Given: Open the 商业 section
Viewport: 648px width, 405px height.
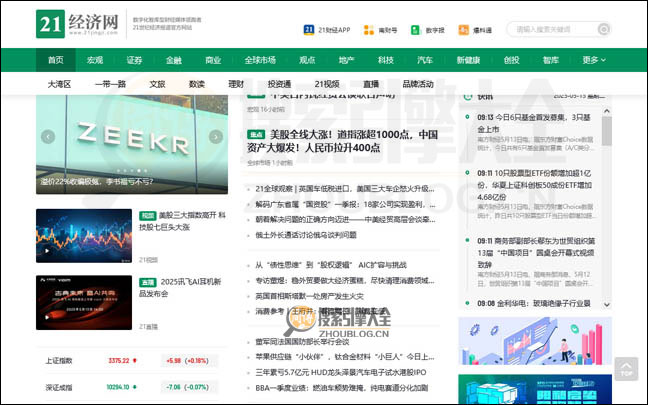Looking at the screenshot, I should coord(213,60).
